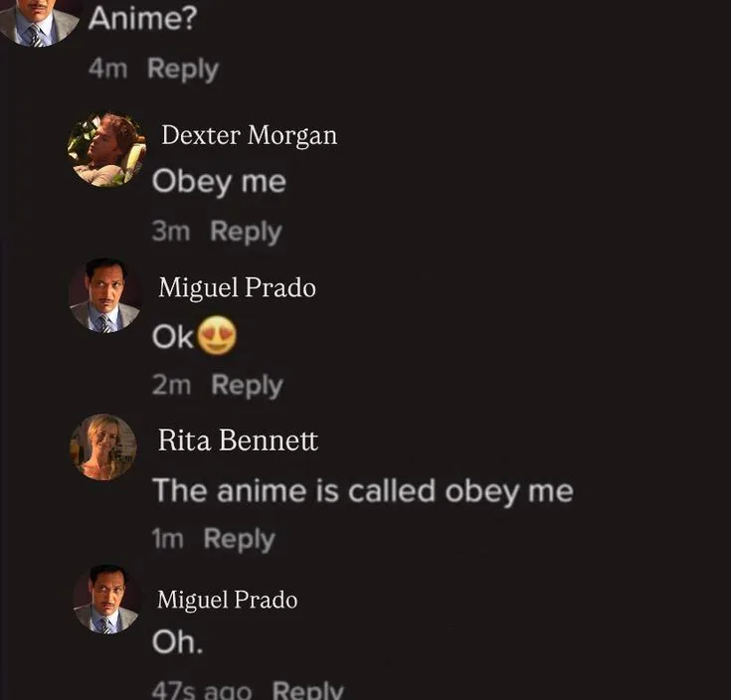Image resolution: width=731 pixels, height=700 pixels.
Task: Tap Reply next to "47s ago"
Action: (x=307, y=690)
